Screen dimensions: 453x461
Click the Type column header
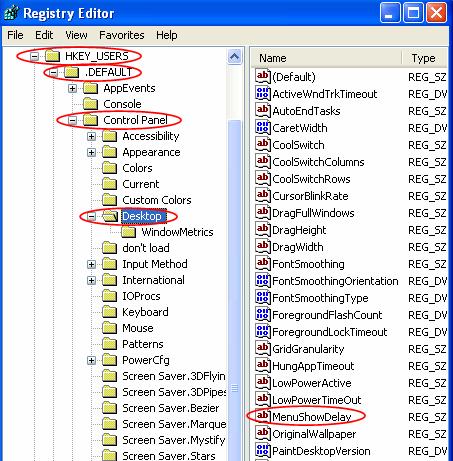pos(424,58)
